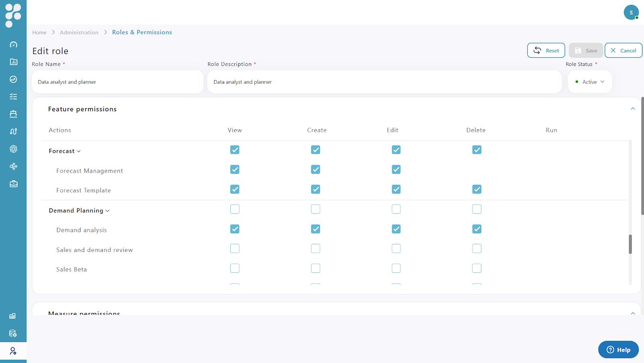Click the user avatar S

coord(631,12)
